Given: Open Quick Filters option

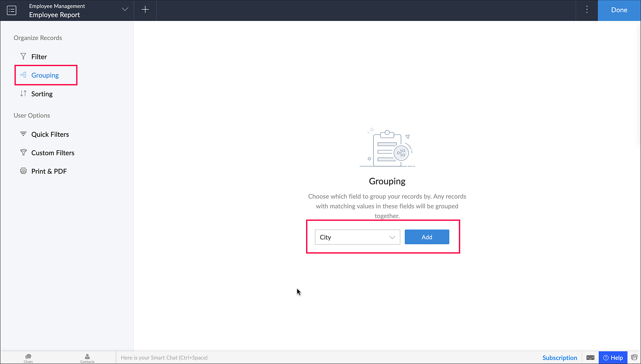Looking at the screenshot, I should click(x=50, y=134).
